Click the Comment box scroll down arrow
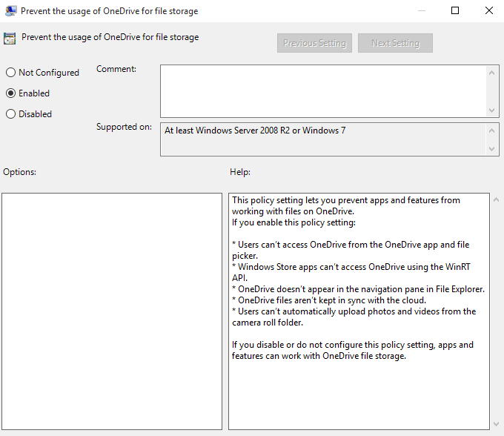504x436 pixels. point(493,110)
